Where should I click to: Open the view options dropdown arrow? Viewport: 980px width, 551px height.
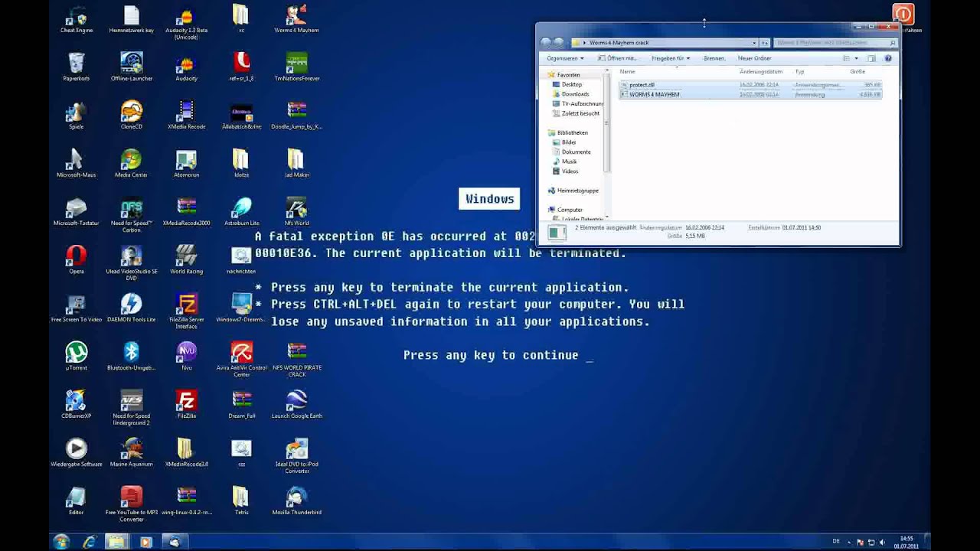857,58
